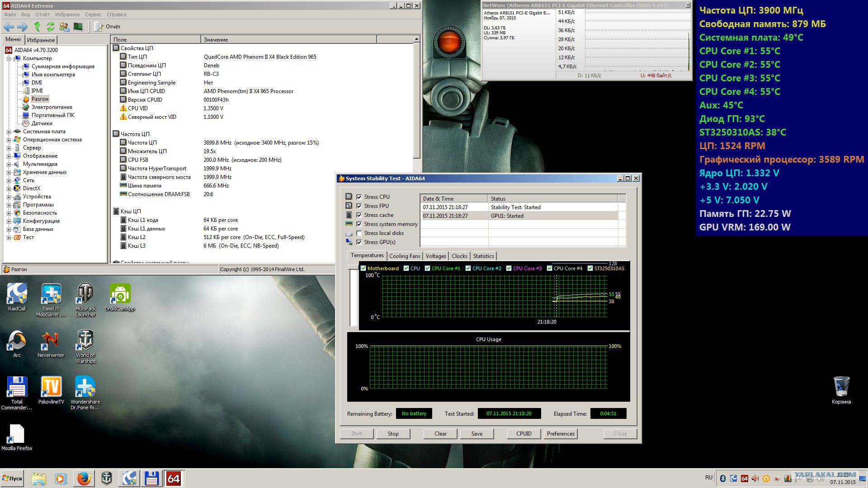Image resolution: width=868 pixels, height=488 pixels.
Task: Switch to the Voltages tab
Action: pyautogui.click(x=436, y=256)
